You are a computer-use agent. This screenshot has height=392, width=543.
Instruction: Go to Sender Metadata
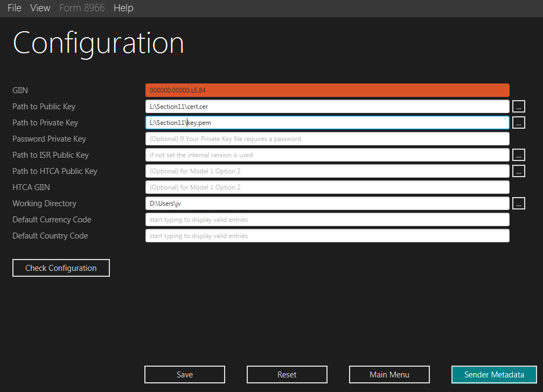tap(494, 375)
